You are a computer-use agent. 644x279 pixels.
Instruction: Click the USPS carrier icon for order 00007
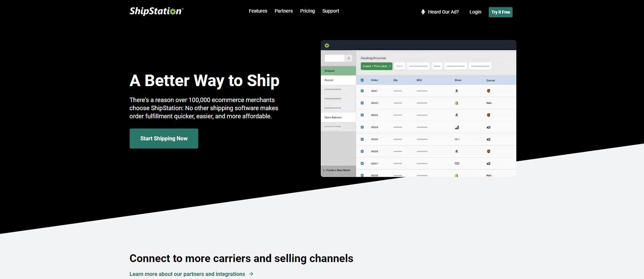pos(489,163)
